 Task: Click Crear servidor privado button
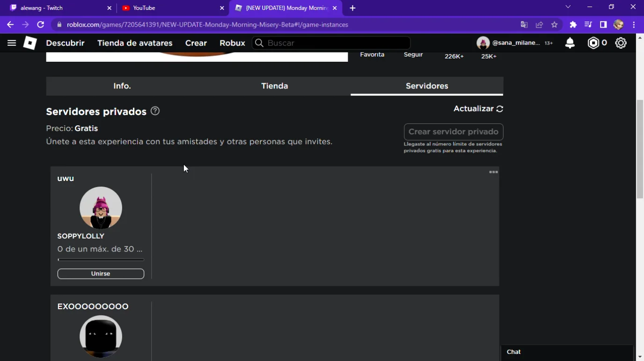[x=454, y=132]
